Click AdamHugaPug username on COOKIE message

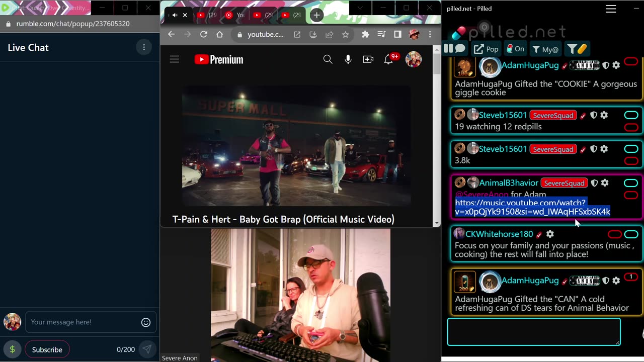point(530,65)
